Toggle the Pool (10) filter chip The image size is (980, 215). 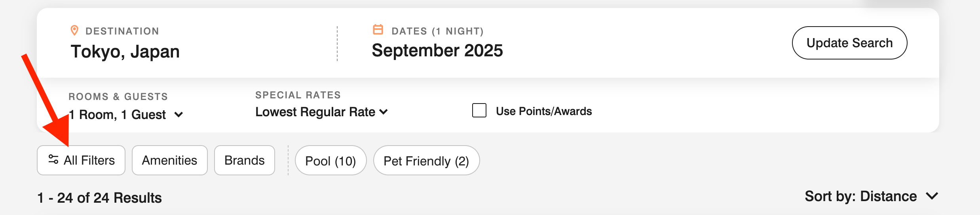330,161
